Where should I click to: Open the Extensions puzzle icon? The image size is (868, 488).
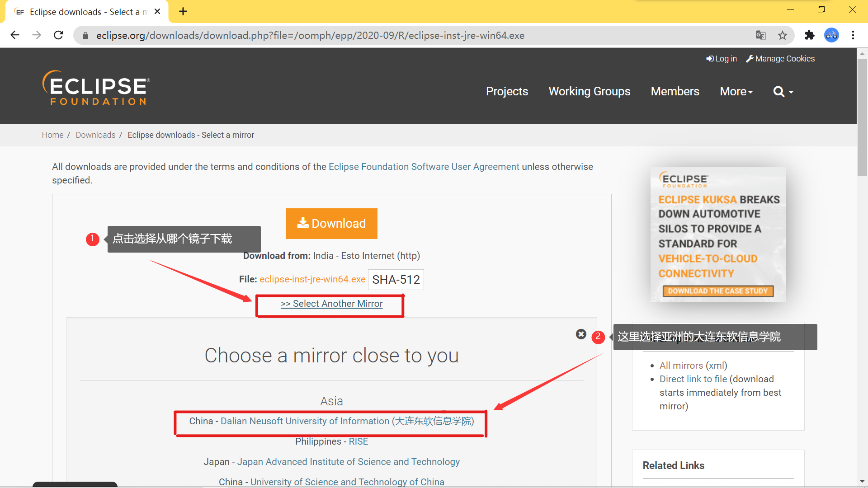point(810,35)
